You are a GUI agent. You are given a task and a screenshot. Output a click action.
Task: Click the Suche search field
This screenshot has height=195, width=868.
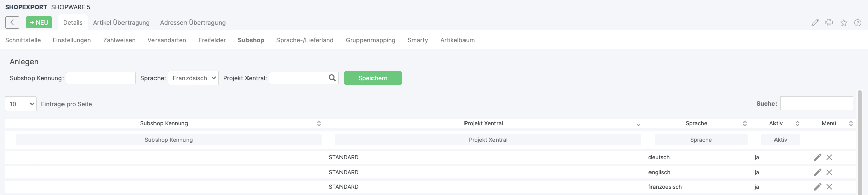tap(816, 103)
